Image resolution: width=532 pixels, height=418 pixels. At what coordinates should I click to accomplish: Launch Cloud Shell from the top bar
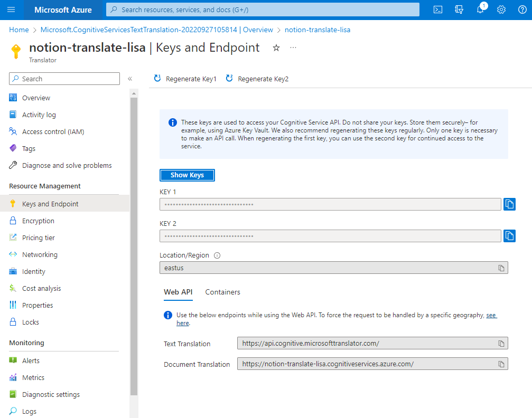click(x=437, y=9)
